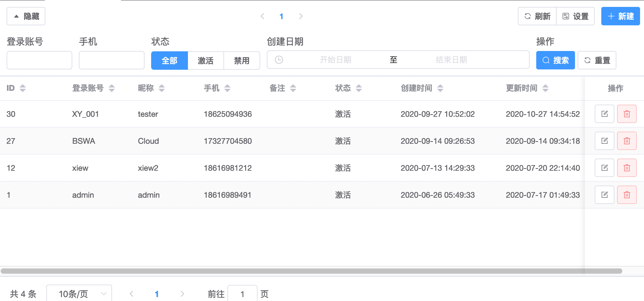Filter status by 激活
The image size is (644, 301).
(206, 61)
